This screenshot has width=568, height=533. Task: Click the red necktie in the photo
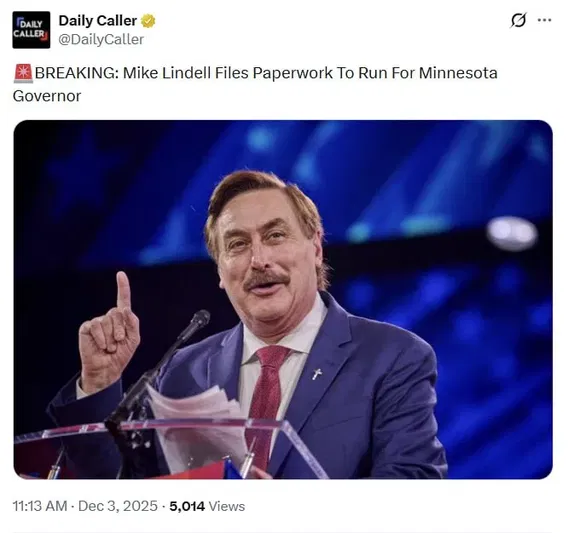[x=266, y=401]
